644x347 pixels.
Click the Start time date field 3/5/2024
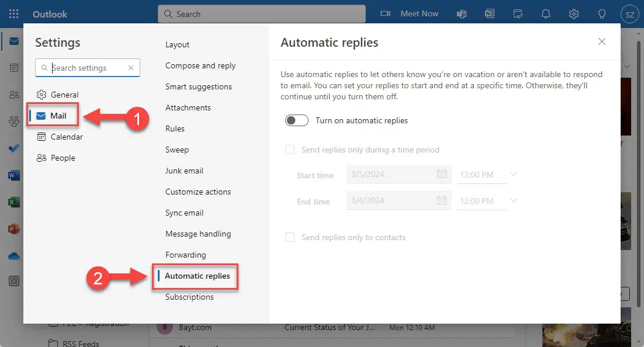[x=399, y=174]
